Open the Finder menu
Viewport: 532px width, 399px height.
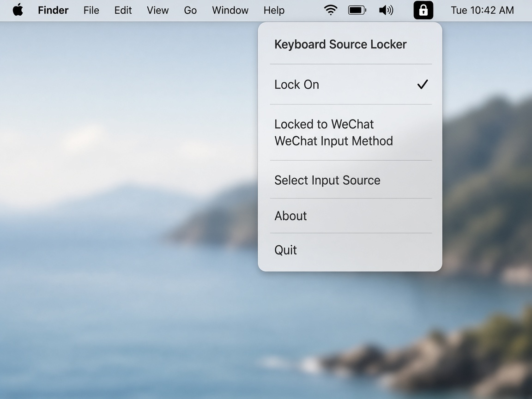[x=53, y=10]
